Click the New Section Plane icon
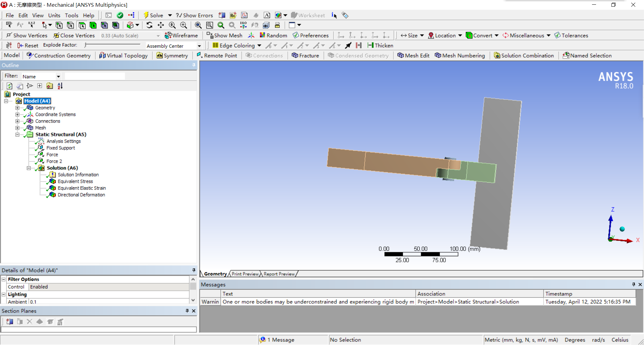 point(9,322)
